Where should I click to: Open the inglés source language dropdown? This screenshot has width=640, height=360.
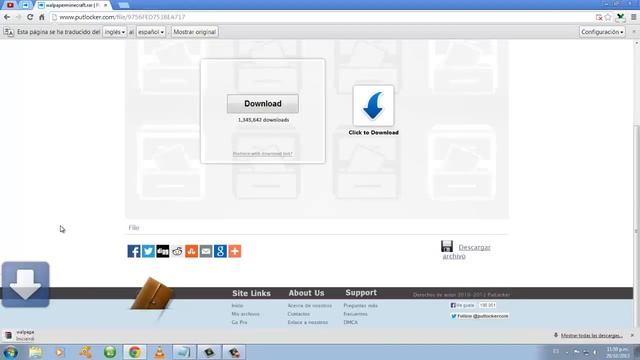(115, 32)
